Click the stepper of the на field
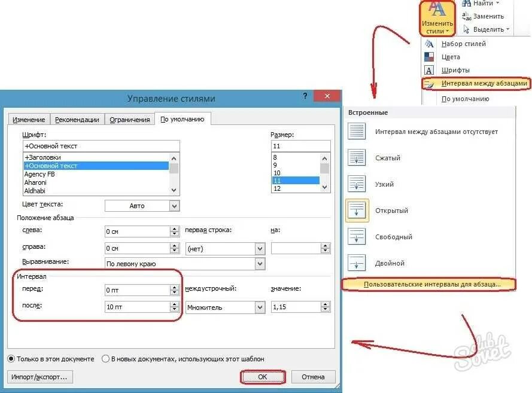Image resolution: width=532 pixels, height=393 pixels. 325,249
